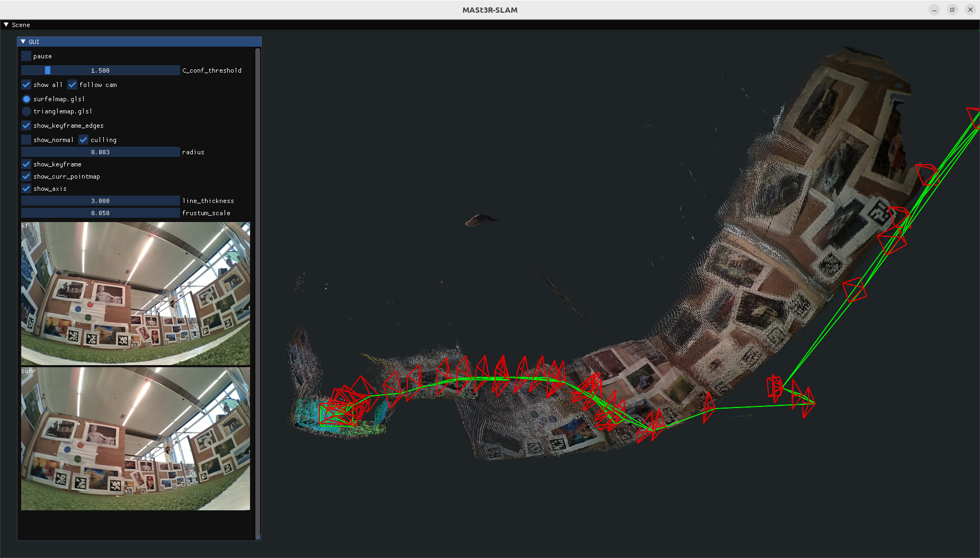Screen dimensions: 980x558
Task: Disable the show_axis checkbox
Action: coord(26,189)
